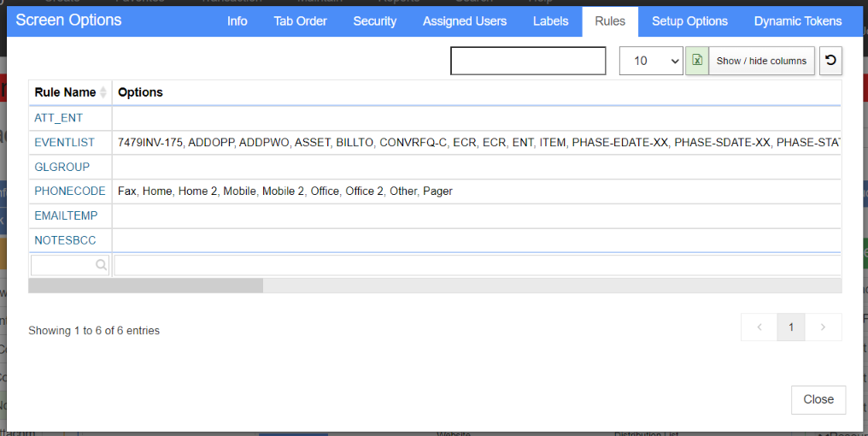
Task: Focus the table search box
Action: click(x=528, y=61)
